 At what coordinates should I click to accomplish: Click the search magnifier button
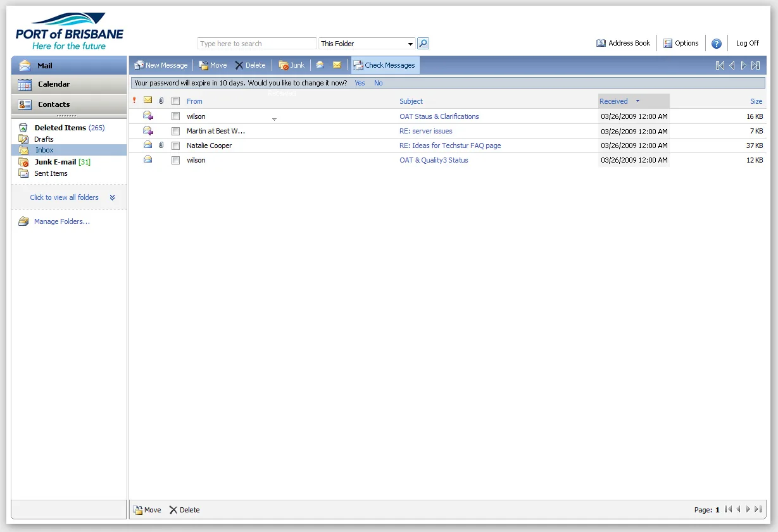coord(424,44)
